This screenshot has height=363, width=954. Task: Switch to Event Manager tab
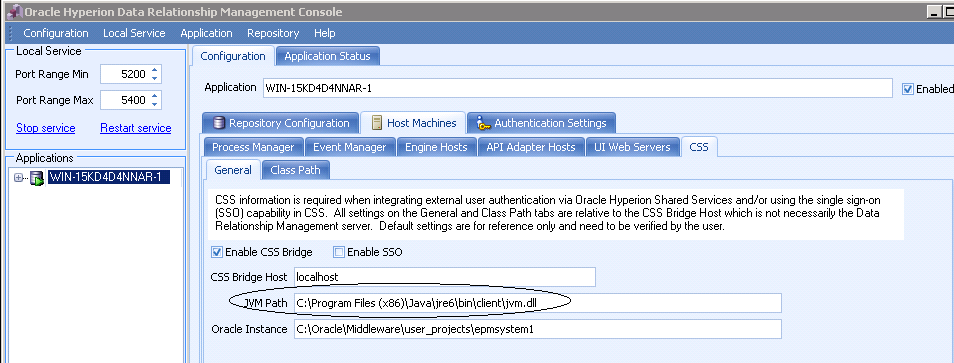(350, 147)
